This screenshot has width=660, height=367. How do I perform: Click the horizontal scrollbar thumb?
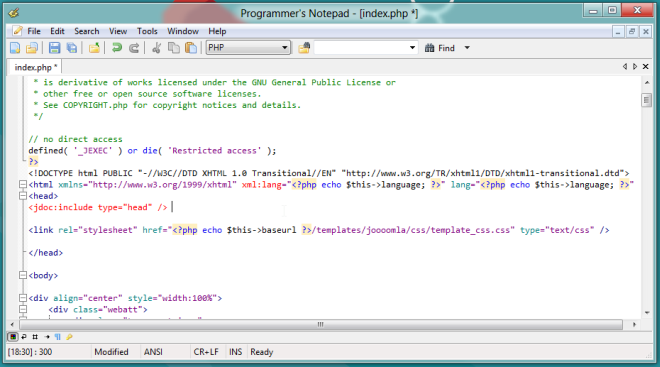point(321,324)
